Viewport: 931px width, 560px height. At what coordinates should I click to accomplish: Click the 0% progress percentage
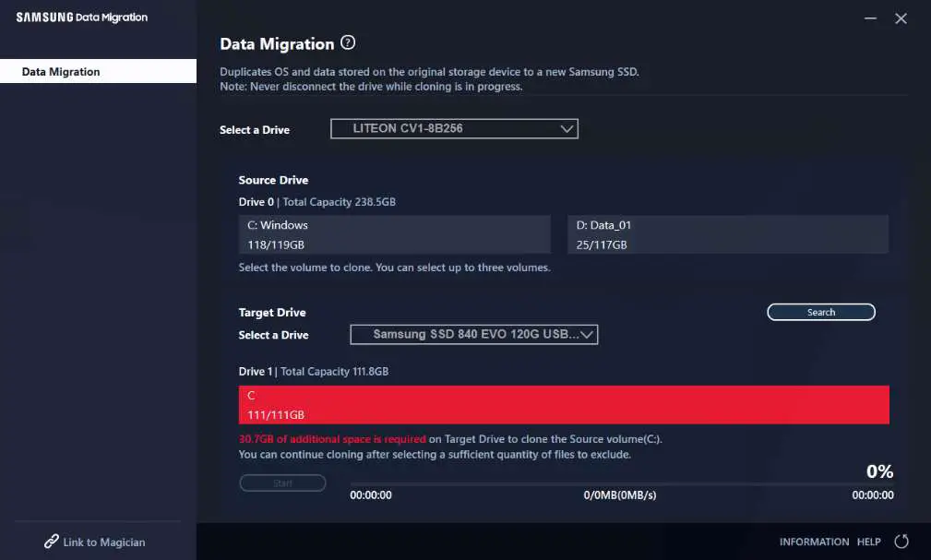point(880,471)
